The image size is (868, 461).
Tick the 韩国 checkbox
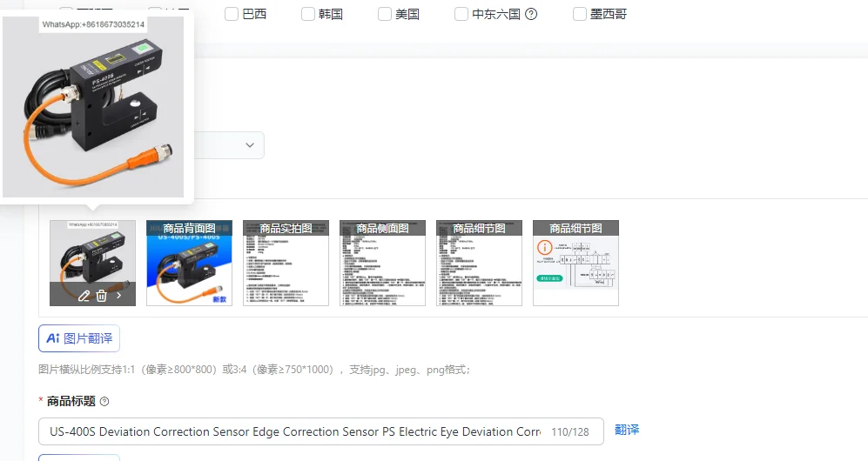pos(308,14)
